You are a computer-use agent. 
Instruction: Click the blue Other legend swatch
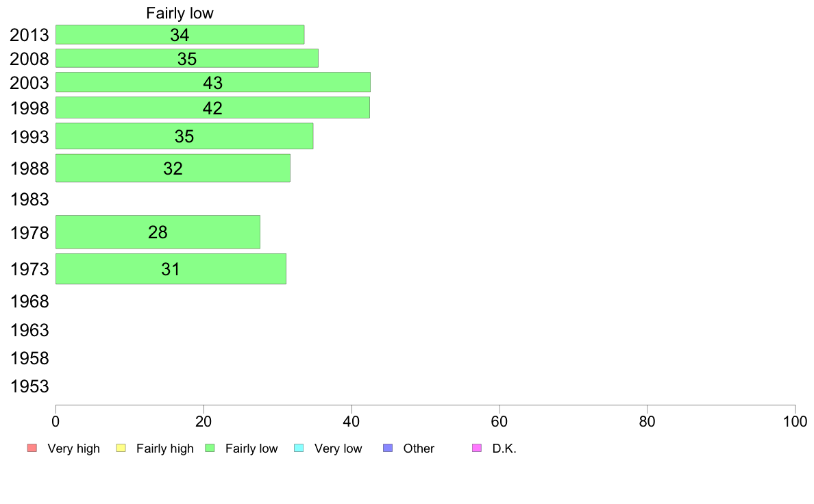(387, 448)
